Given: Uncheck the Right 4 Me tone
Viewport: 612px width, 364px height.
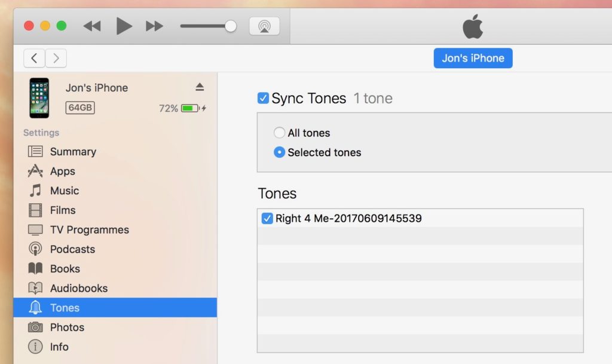Looking at the screenshot, I should (268, 218).
